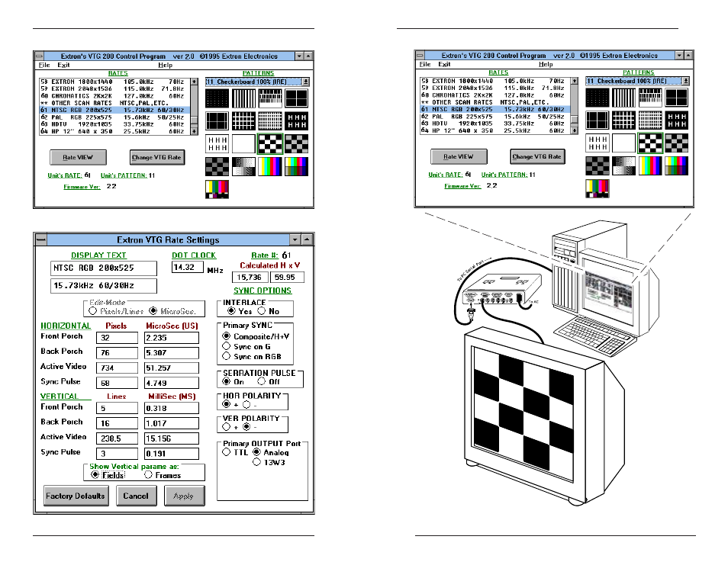
Task: Pick the crosshatch grid pattern in right Control Program window
Action: click(623, 120)
